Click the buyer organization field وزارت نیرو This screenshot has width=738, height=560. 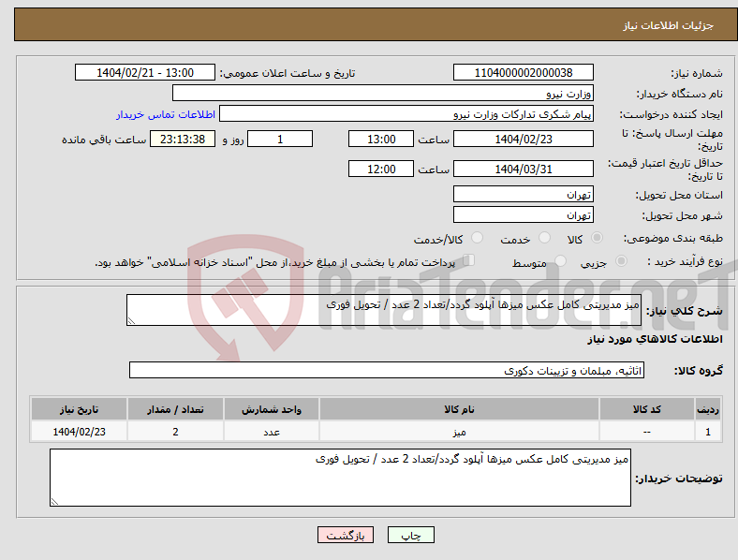(x=383, y=93)
